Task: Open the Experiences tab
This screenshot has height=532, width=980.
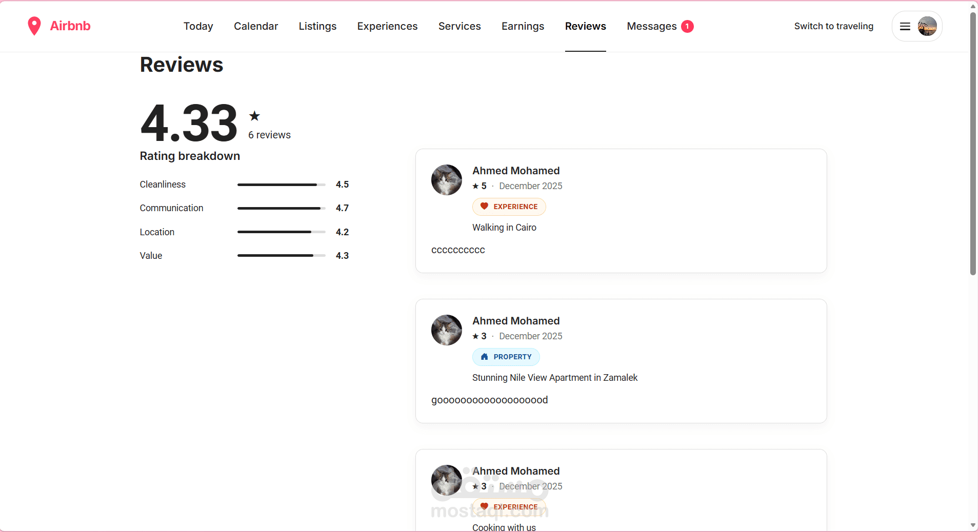Action: point(388,26)
